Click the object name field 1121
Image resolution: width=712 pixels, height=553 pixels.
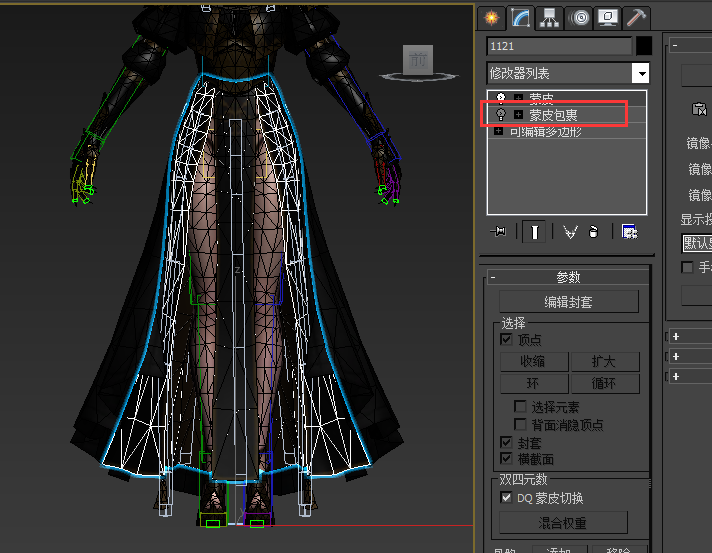click(x=559, y=46)
